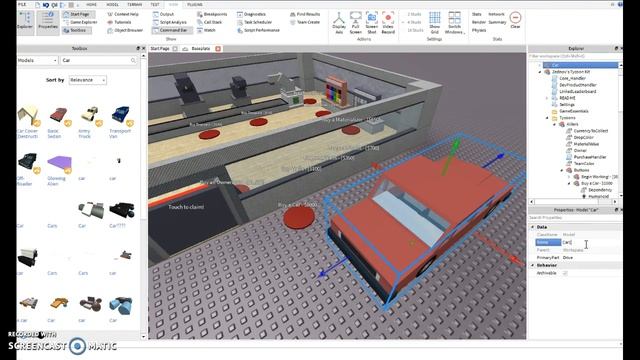Viewport: 640px width, 360px height.
Task: Click the Clear stats button
Action: (516, 20)
